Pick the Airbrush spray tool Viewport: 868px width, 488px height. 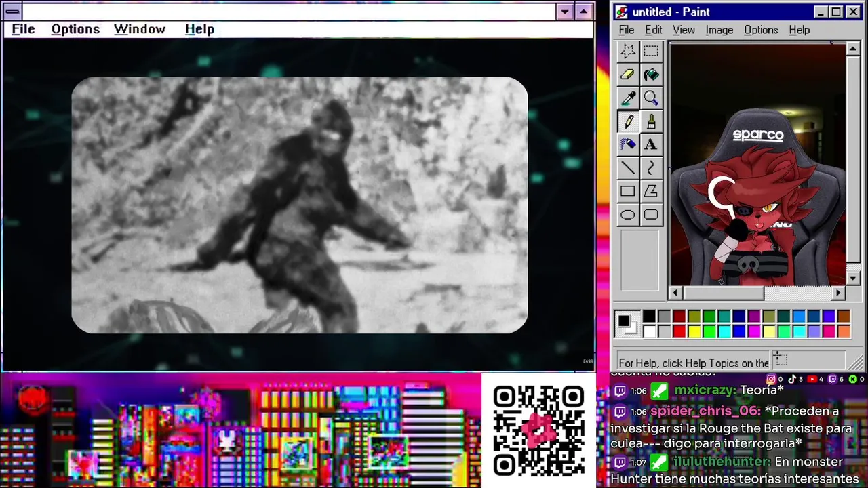click(628, 144)
